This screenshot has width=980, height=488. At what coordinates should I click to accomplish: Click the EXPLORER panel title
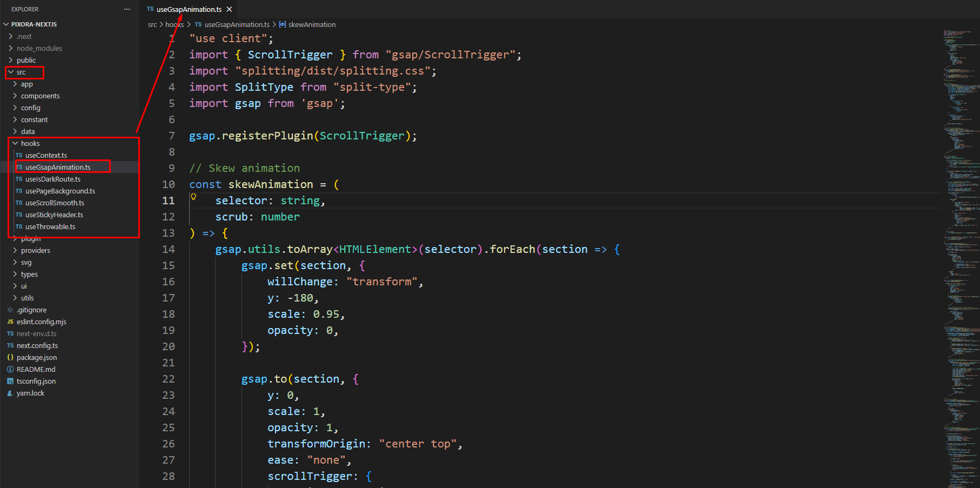25,9
